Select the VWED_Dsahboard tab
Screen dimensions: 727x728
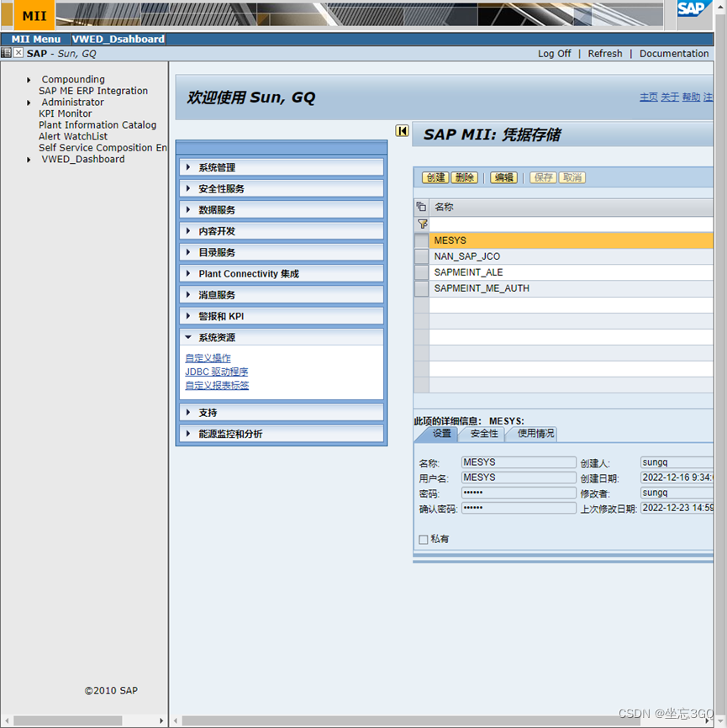[x=119, y=38]
